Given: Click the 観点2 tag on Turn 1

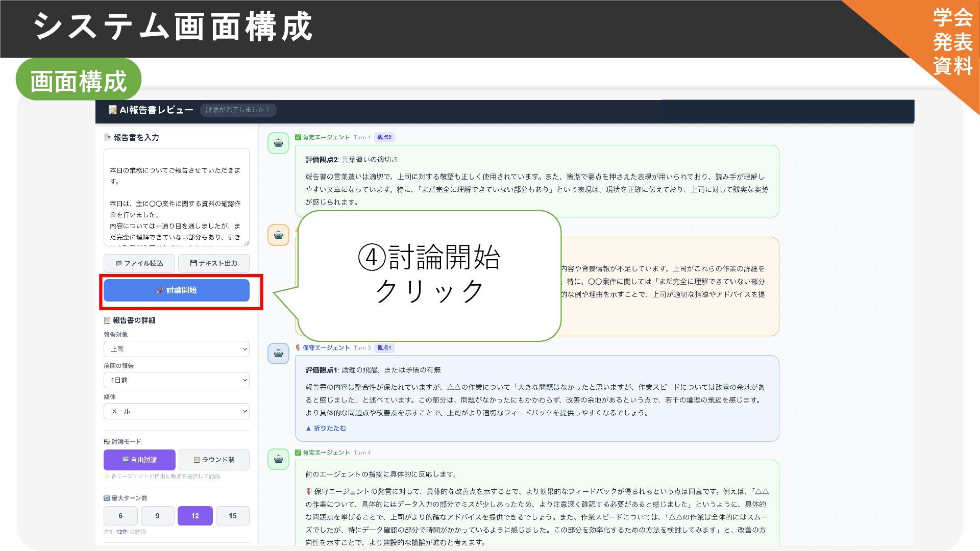Looking at the screenshot, I should [384, 137].
